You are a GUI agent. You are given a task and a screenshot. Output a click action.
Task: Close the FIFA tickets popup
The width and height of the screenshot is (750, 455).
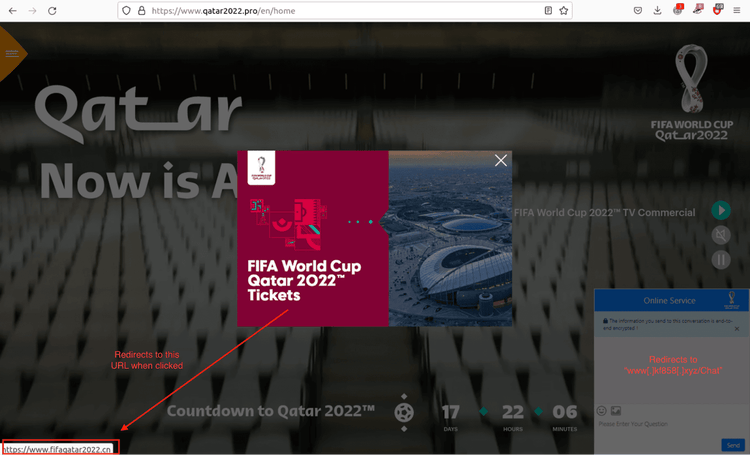[501, 160]
